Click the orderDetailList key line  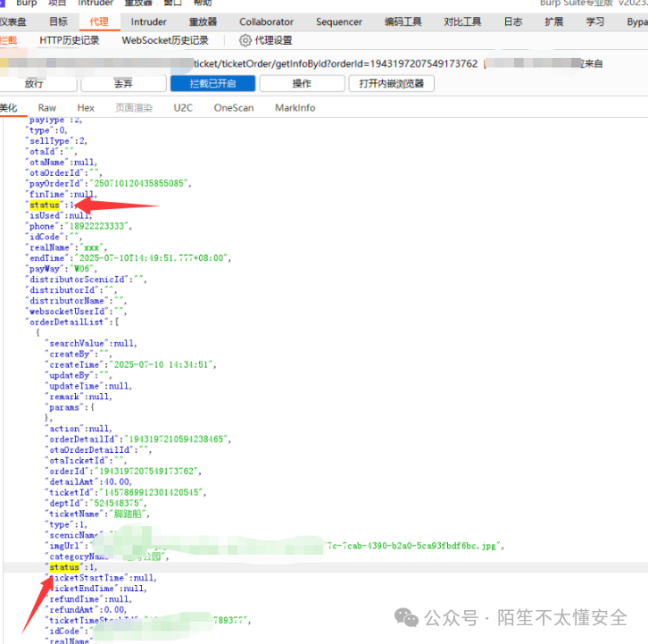point(72,322)
